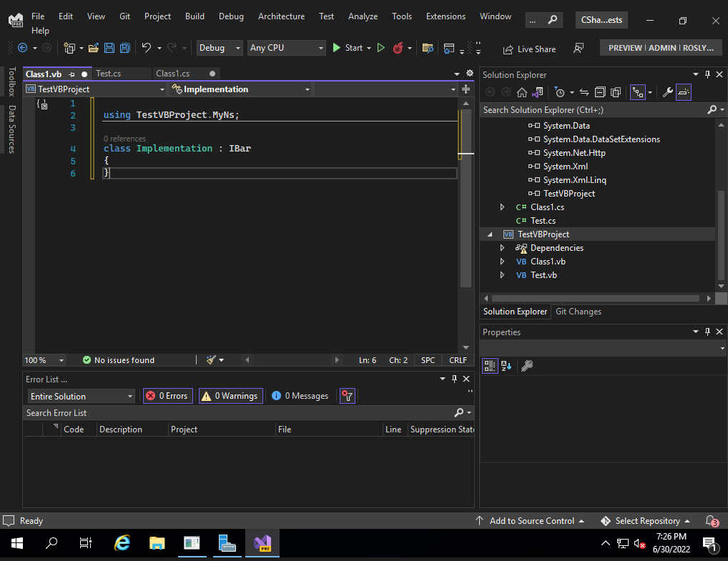Viewport: 728px width, 561px height.
Task: Open the Data Sources side tab
Action: pos(12,129)
